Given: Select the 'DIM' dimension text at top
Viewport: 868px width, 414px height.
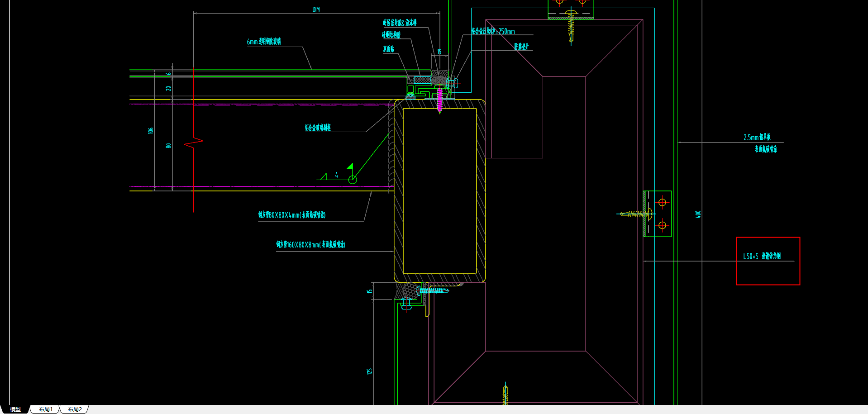Looking at the screenshot, I should point(316,10).
